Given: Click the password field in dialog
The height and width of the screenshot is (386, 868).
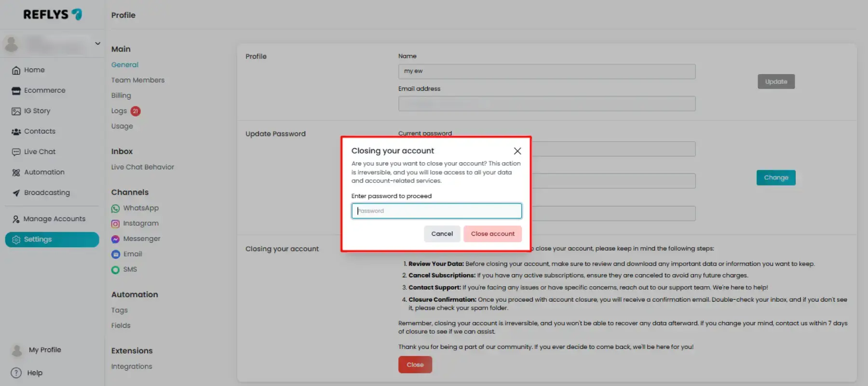Looking at the screenshot, I should 436,211.
